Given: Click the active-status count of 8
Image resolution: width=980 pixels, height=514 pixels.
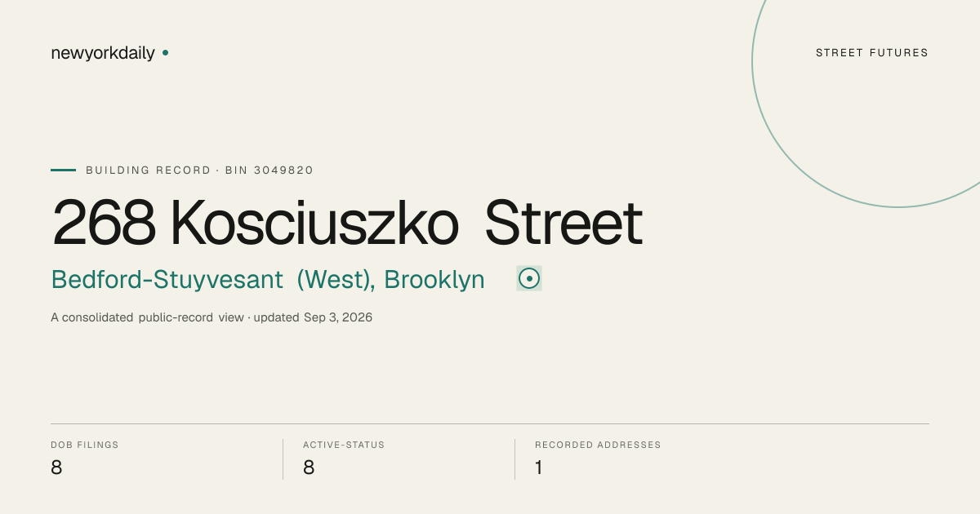Looking at the screenshot, I should [309, 467].
